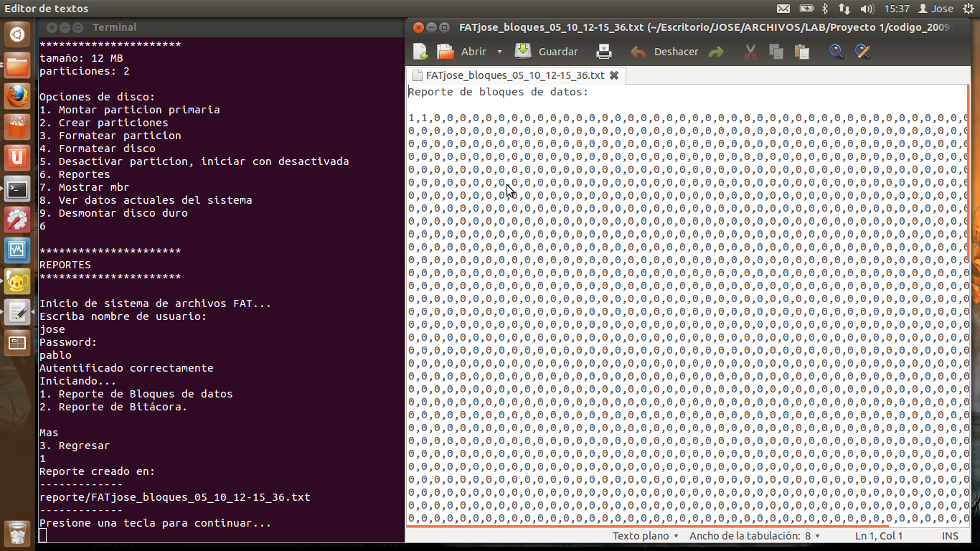Cut selection with scissors icon

click(x=750, y=52)
